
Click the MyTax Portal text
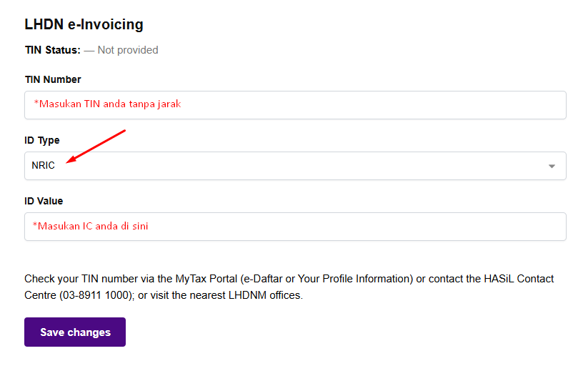205,279
